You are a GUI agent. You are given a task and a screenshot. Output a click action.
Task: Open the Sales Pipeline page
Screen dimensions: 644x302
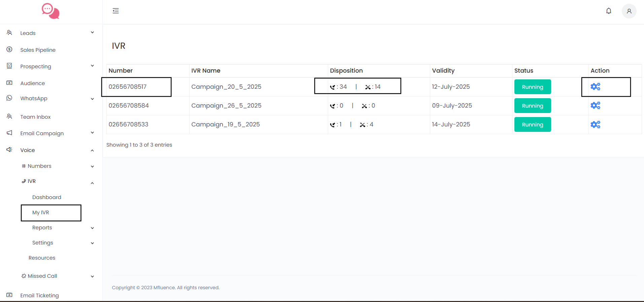click(38, 50)
